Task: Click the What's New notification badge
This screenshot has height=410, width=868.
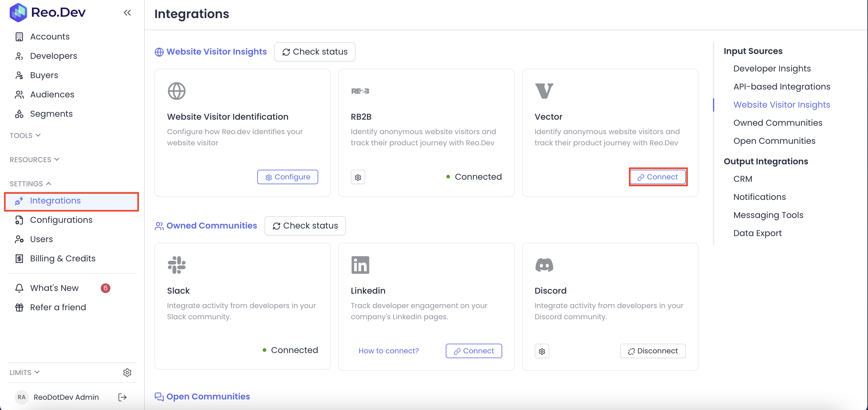Action: point(105,288)
